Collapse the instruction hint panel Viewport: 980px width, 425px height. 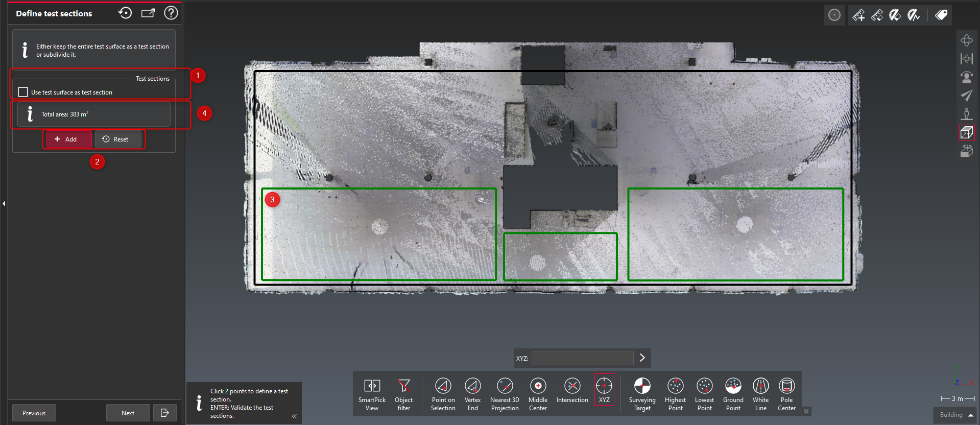click(x=294, y=416)
